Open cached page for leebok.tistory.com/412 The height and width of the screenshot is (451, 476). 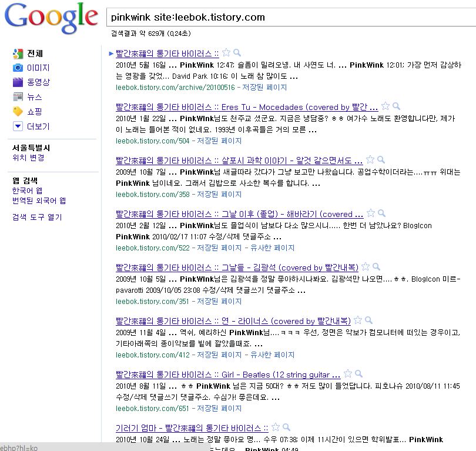coord(219,355)
